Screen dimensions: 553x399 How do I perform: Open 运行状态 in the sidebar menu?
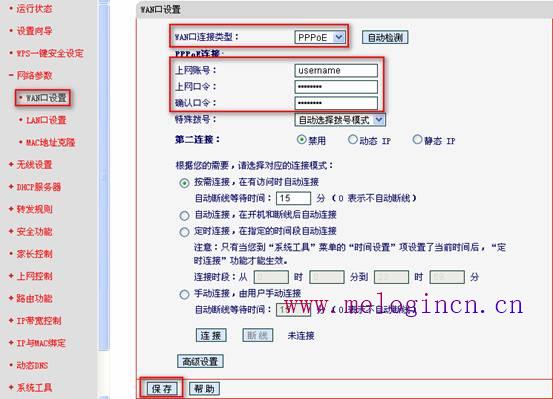(34, 9)
